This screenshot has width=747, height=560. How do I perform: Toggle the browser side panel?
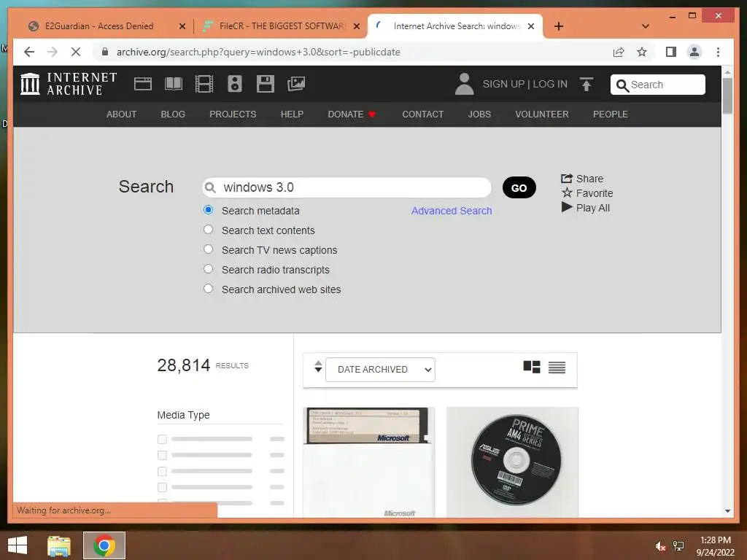pyautogui.click(x=671, y=52)
